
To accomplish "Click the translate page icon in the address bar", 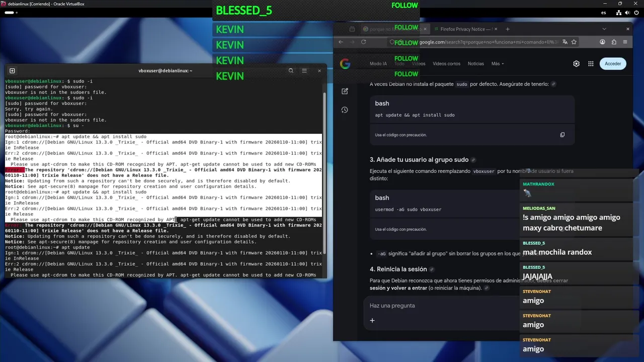I will [565, 42].
